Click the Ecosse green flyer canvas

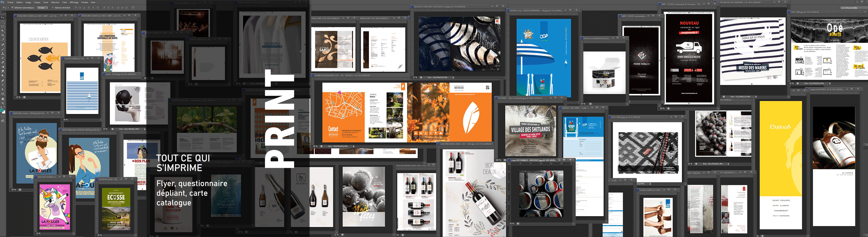pyautogui.click(x=116, y=209)
